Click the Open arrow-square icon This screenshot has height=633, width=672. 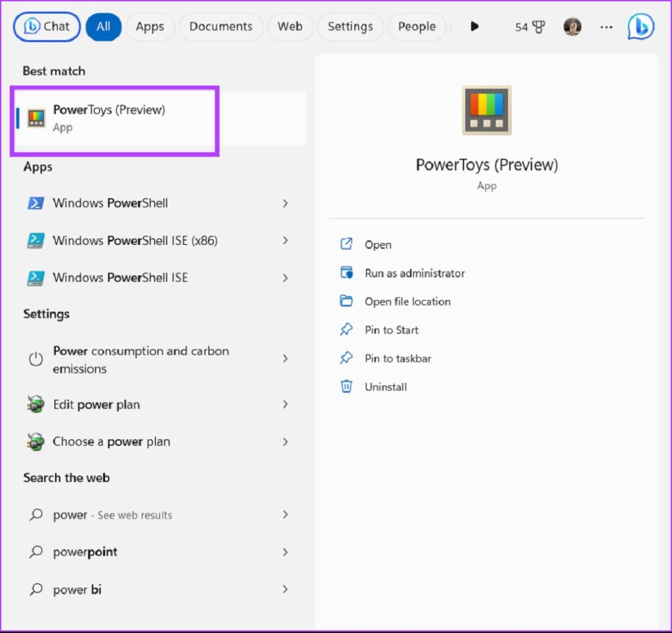point(346,244)
